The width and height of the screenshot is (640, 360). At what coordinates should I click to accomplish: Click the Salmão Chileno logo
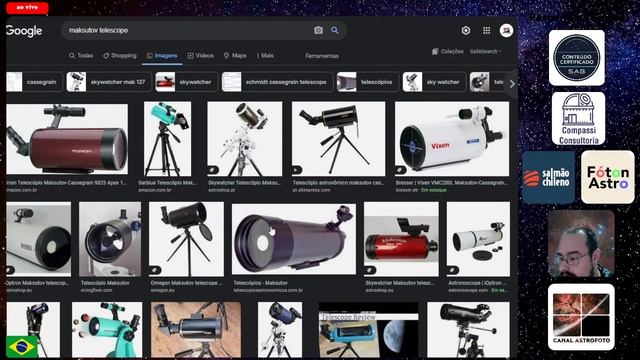(549, 178)
